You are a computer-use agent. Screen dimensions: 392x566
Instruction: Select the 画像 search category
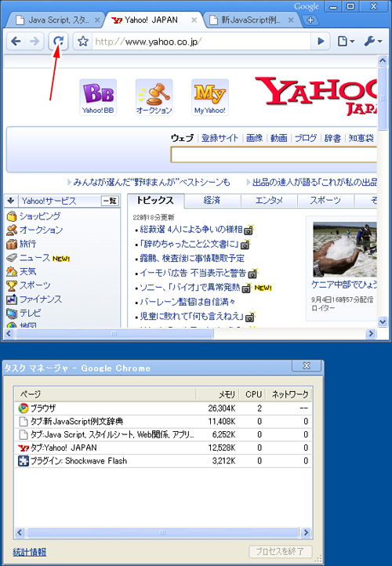tap(255, 138)
